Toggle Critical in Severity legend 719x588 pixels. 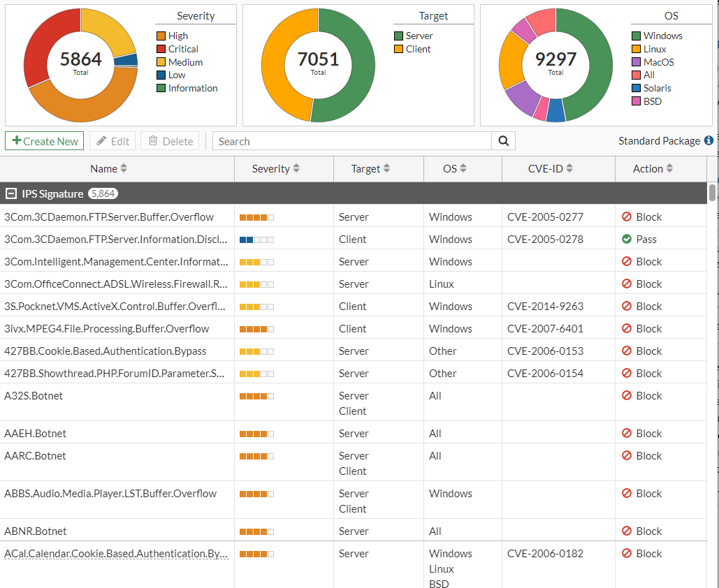(x=182, y=49)
